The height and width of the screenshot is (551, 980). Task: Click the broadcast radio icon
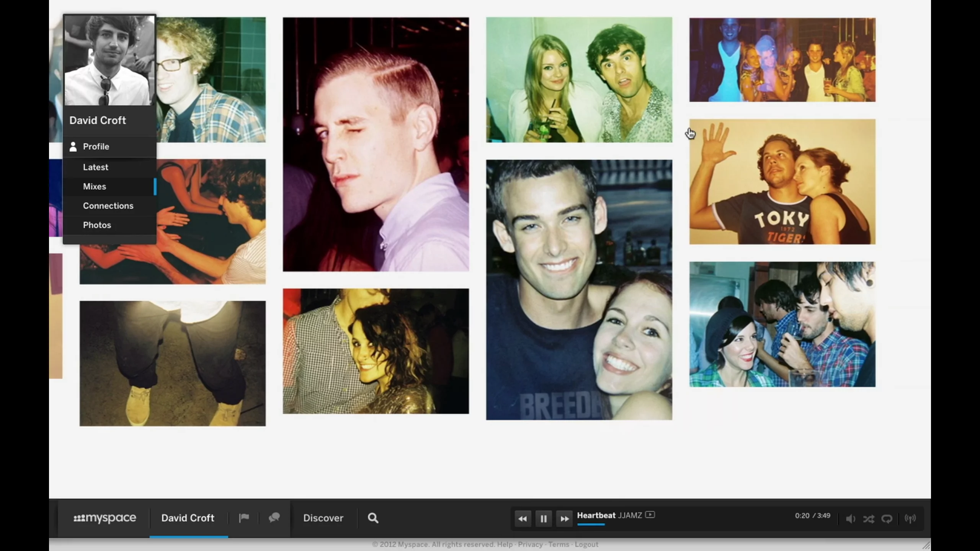tap(910, 519)
